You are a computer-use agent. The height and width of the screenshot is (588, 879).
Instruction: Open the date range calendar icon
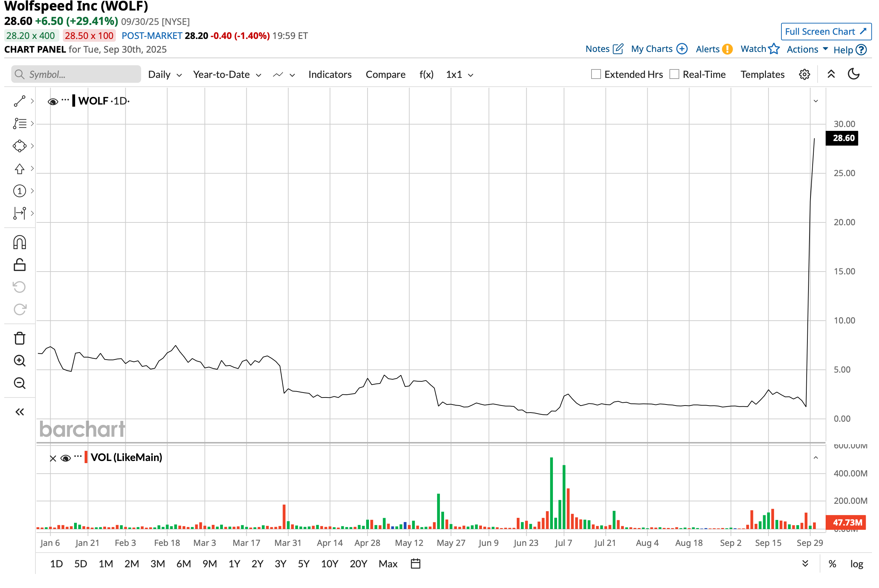(x=415, y=564)
